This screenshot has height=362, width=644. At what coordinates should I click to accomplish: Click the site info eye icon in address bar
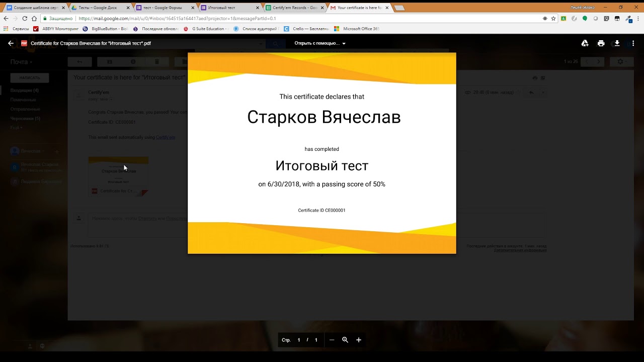545,18
